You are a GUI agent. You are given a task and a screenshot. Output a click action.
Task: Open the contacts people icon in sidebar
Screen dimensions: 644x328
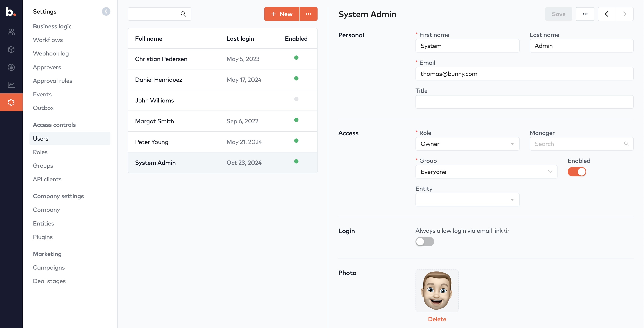coord(11,32)
